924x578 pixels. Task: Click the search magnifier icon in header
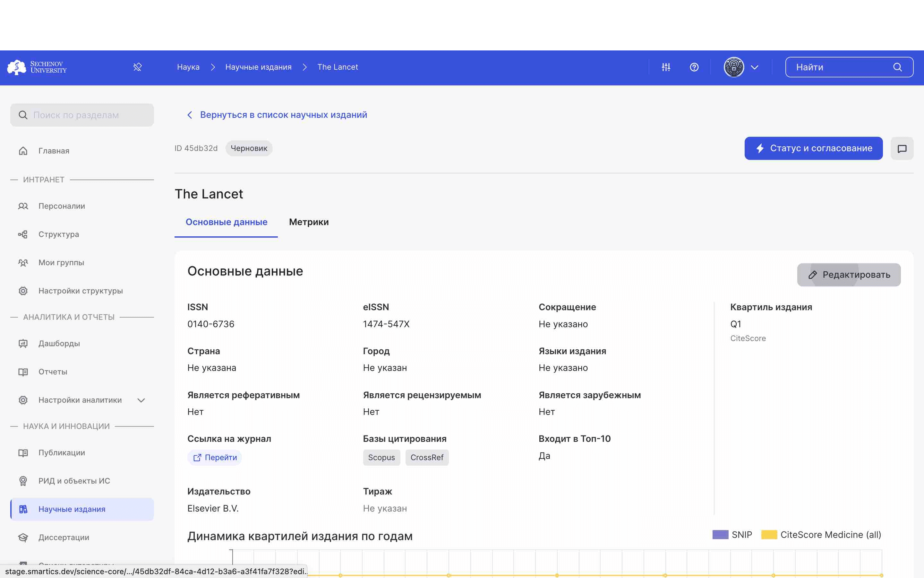coord(897,67)
